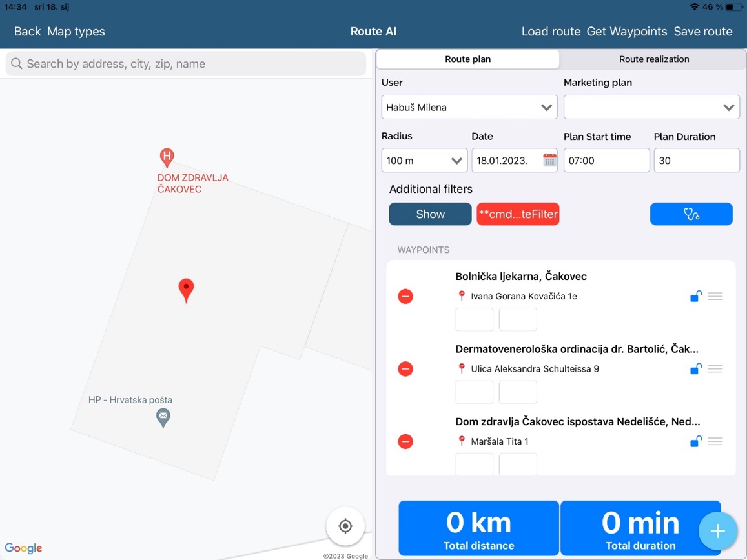The height and width of the screenshot is (560, 747).
Task: Click Save route in the top bar
Action: [702, 32]
